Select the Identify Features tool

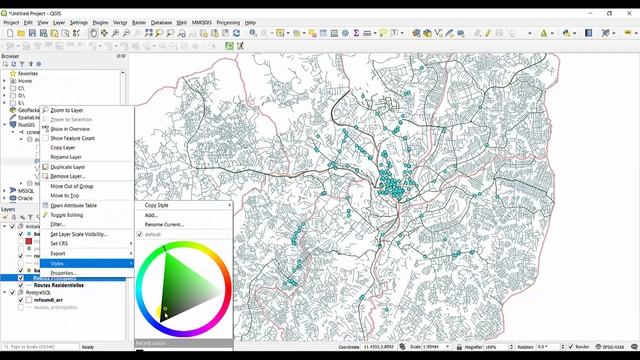253,33
